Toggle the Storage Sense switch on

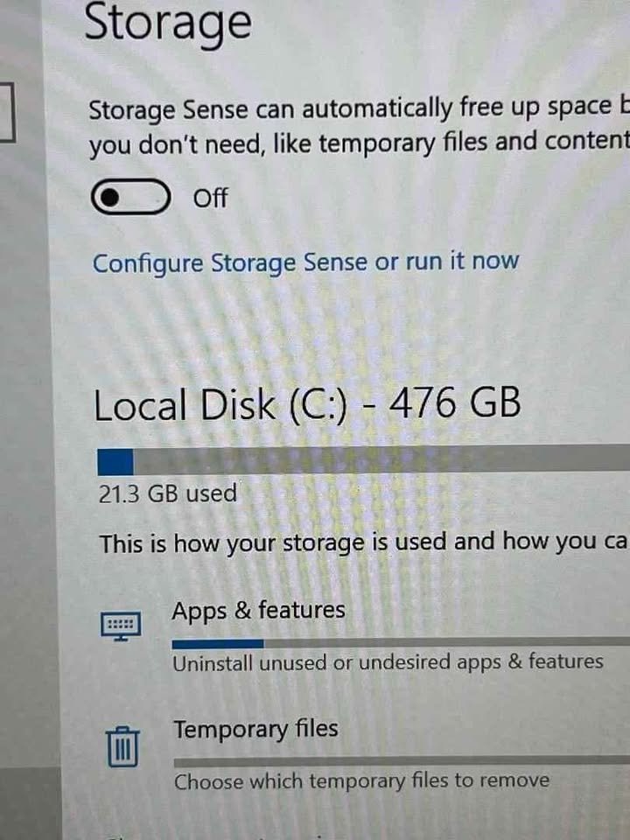point(131,197)
